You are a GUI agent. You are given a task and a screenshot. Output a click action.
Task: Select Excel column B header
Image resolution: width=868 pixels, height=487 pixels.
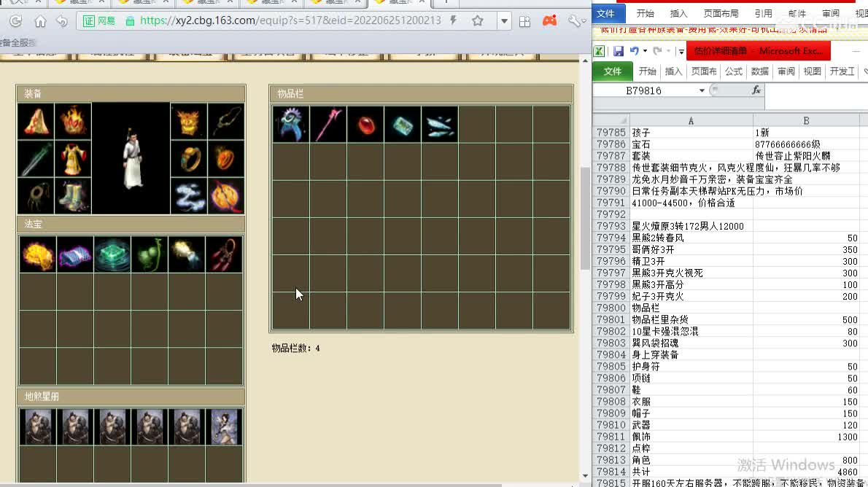pos(806,120)
